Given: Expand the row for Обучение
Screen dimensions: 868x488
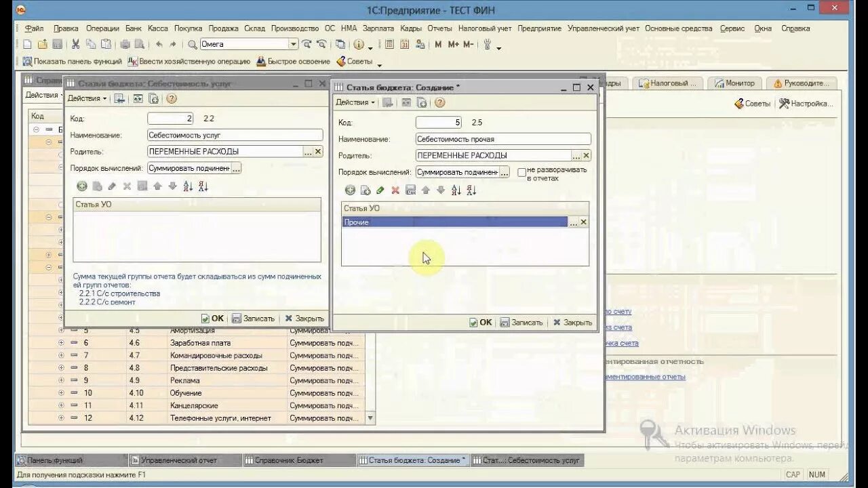Looking at the screenshot, I should [x=61, y=393].
